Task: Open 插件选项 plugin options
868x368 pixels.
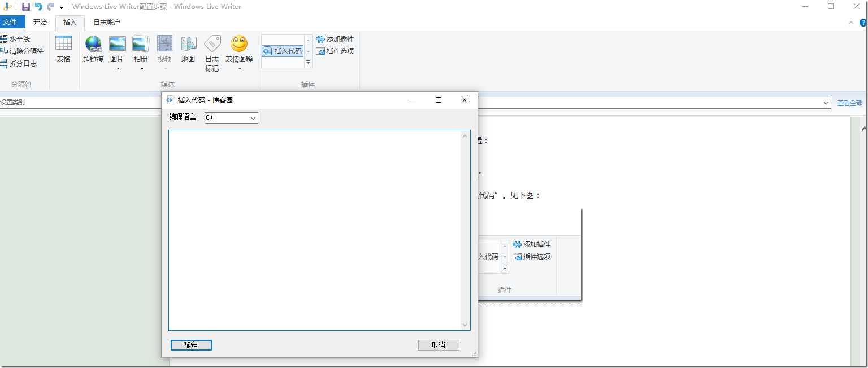Action: click(335, 51)
